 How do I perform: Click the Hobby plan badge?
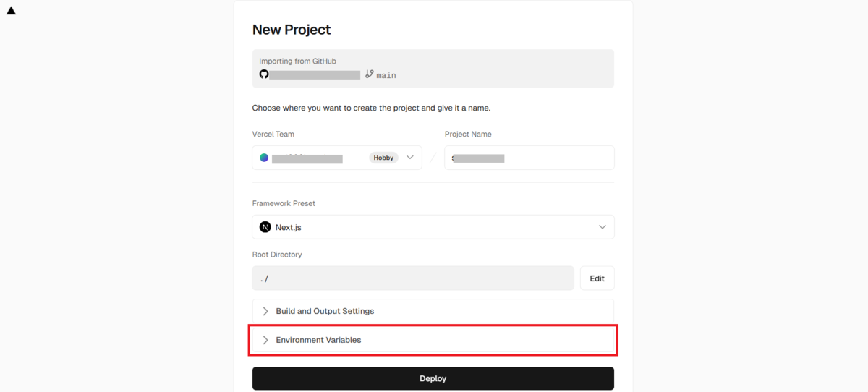(383, 158)
